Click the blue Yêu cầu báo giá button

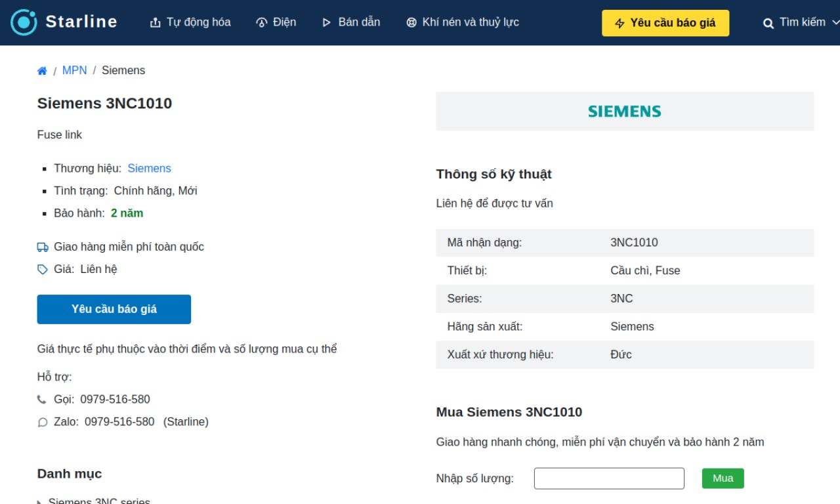[x=114, y=309]
